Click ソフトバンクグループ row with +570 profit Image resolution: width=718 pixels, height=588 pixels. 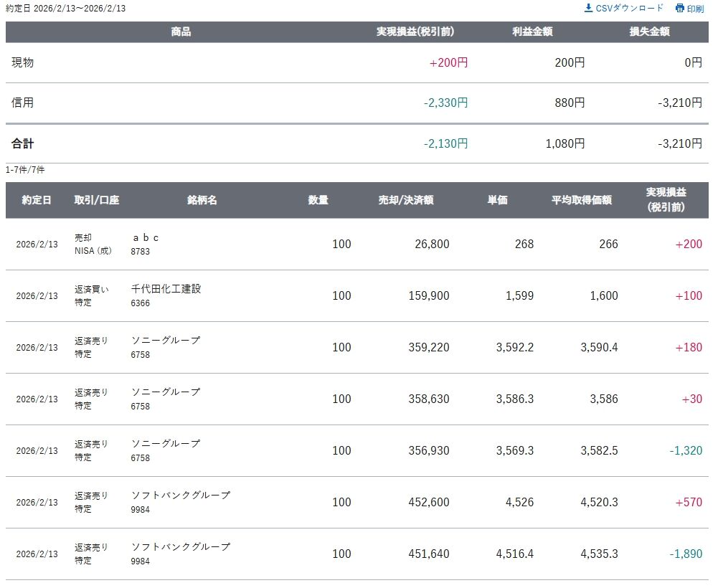181,495
